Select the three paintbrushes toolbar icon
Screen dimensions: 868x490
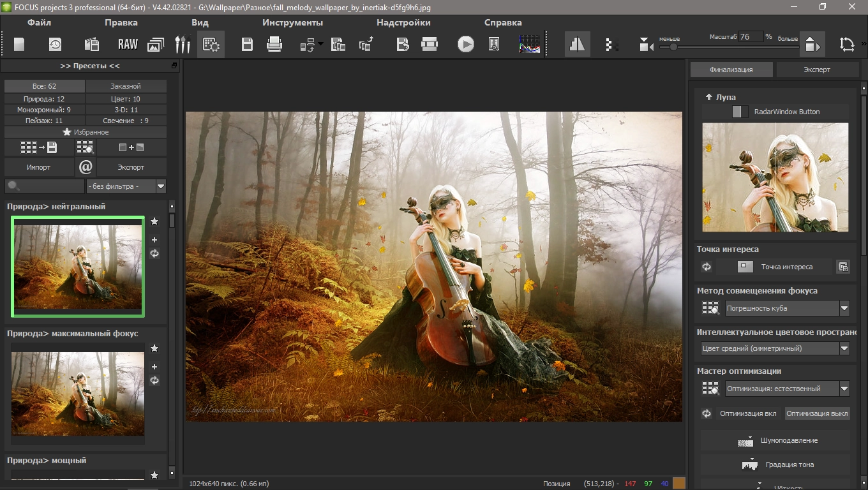(x=183, y=44)
